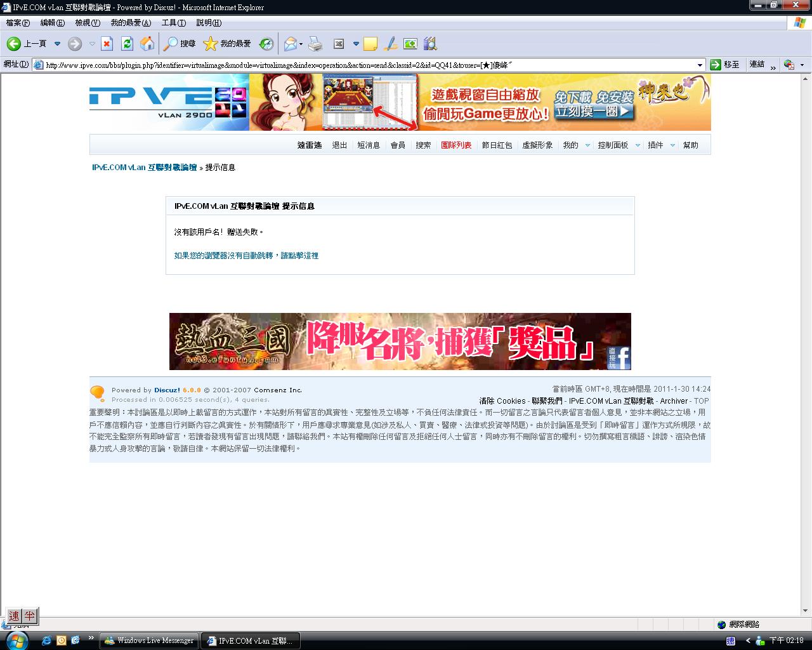
Task: Open the Archiver footer link
Action: (x=674, y=401)
